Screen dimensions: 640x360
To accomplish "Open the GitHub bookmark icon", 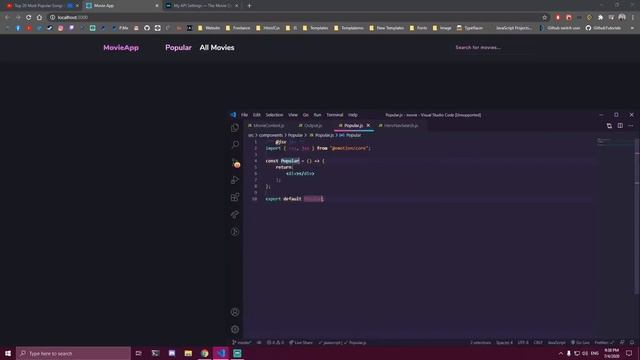I will point(147,28).
